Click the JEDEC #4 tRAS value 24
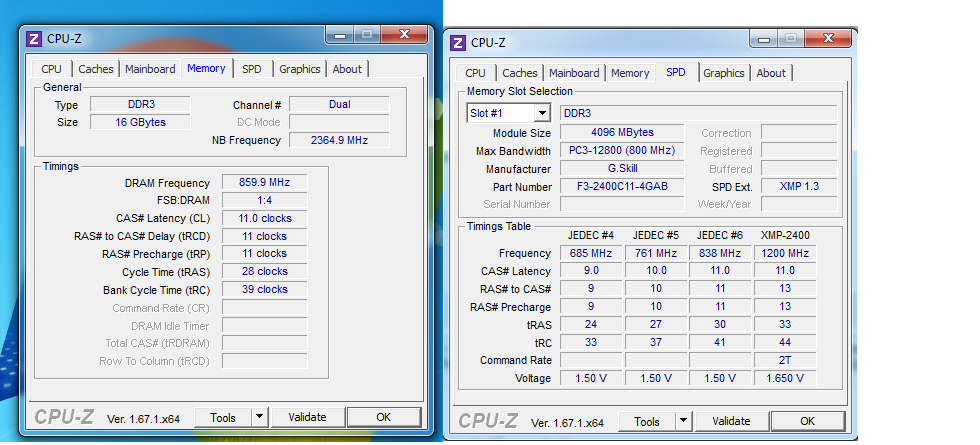 click(591, 324)
